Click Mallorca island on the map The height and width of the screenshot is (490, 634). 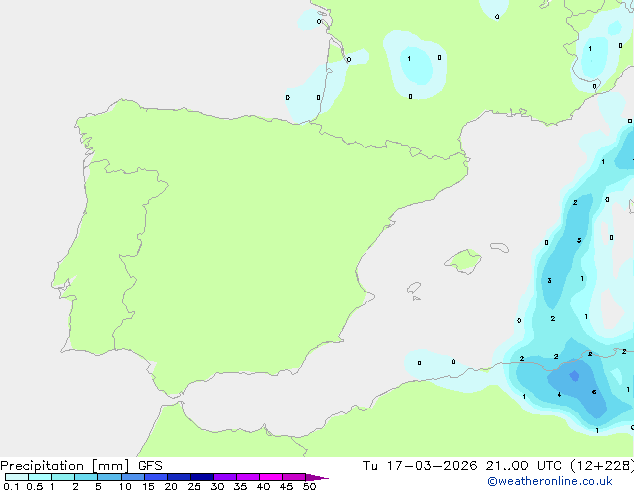pyautogui.click(x=464, y=261)
